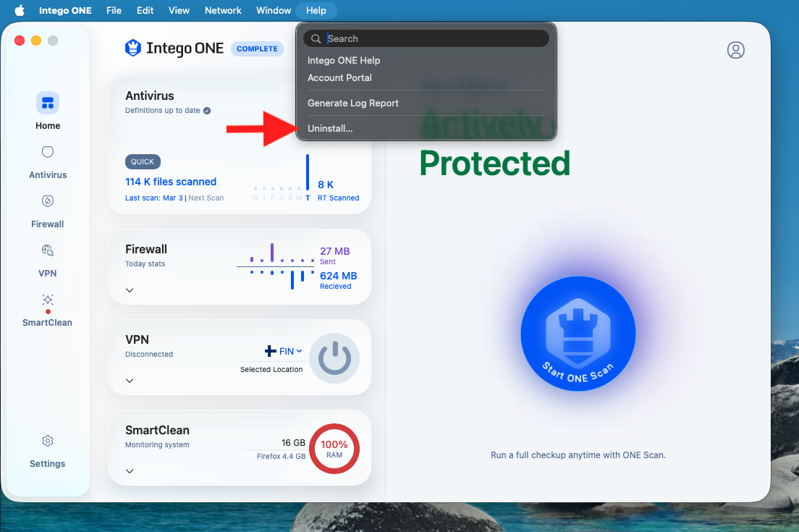Image resolution: width=799 pixels, height=532 pixels.
Task: Click the 27 MB Sent value
Action: (335, 256)
